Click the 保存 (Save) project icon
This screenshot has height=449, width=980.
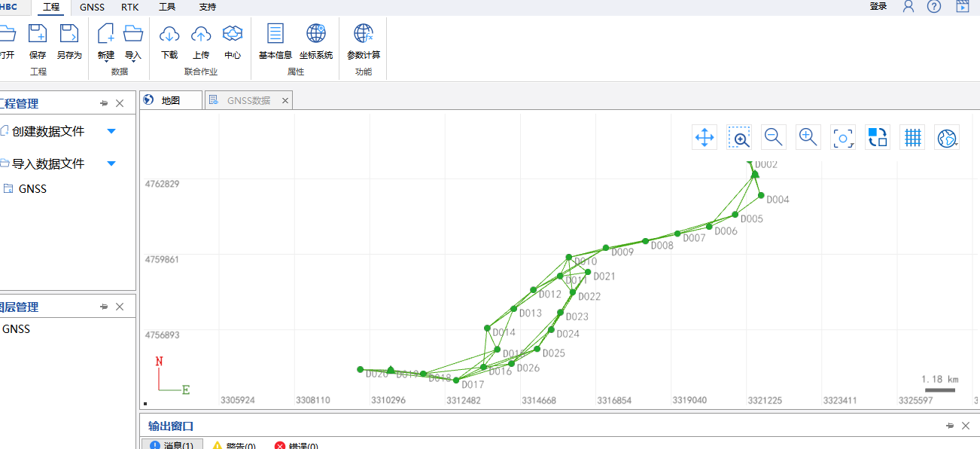tap(38, 35)
